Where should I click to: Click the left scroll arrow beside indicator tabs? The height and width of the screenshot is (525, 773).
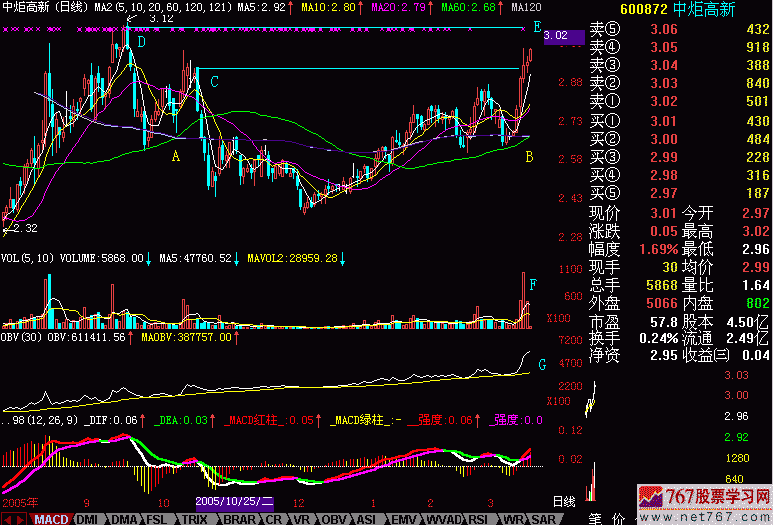pos(8,519)
